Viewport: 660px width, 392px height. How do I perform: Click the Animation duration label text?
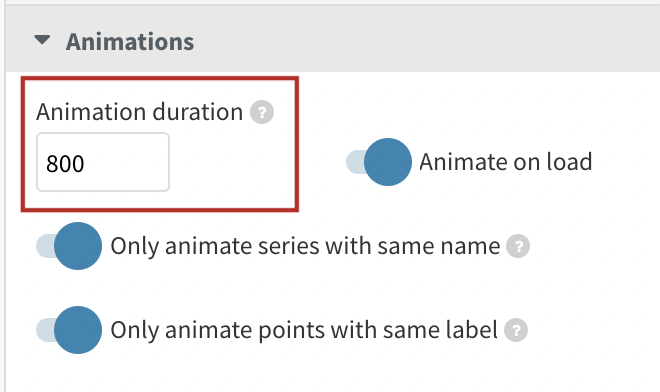click(139, 112)
